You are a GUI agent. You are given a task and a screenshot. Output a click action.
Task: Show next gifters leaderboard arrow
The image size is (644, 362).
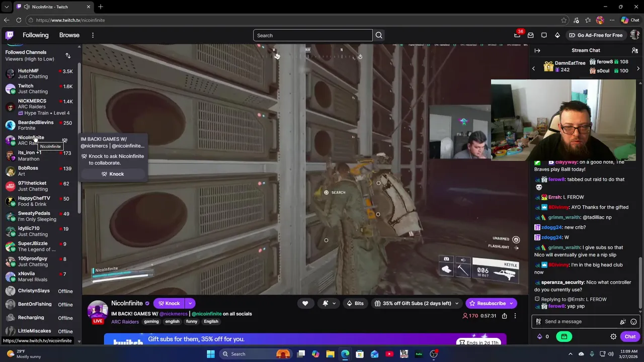(x=638, y=68)
